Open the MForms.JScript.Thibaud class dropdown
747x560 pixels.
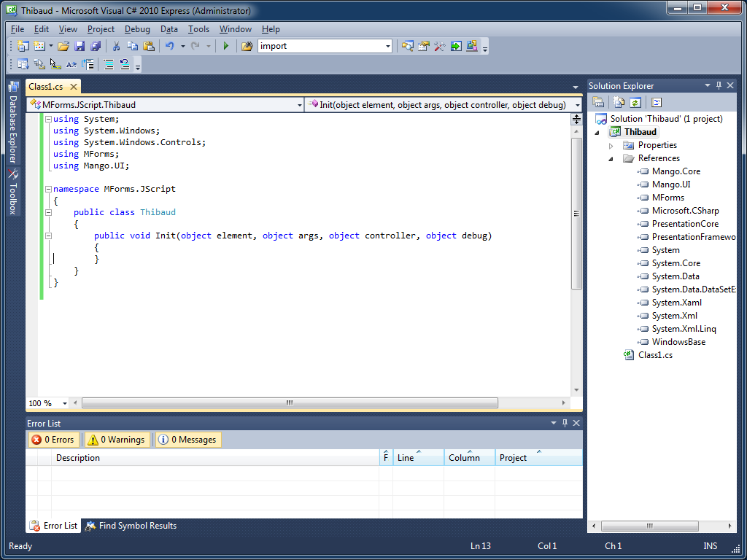tap(299, 105)
